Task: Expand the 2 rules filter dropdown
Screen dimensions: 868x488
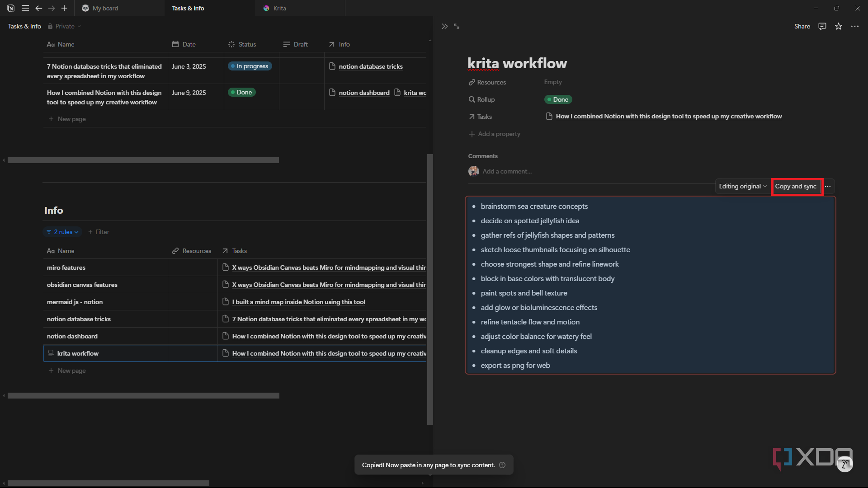Action: point(62,232)
